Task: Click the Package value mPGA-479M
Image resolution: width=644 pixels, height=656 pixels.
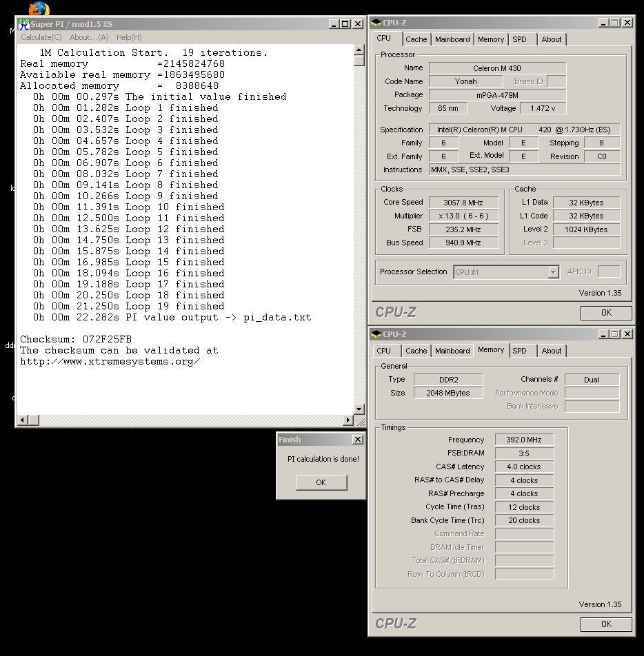Action: coord(497,95)
